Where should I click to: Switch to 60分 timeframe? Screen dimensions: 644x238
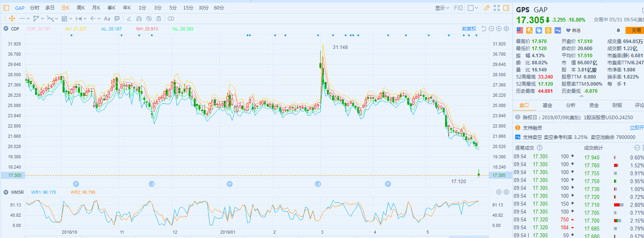(219, 8)
